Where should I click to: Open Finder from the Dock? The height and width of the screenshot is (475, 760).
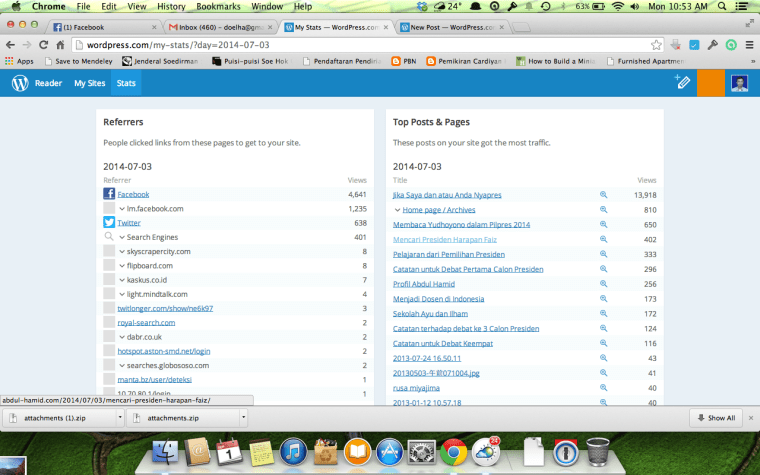coord(165,453)
